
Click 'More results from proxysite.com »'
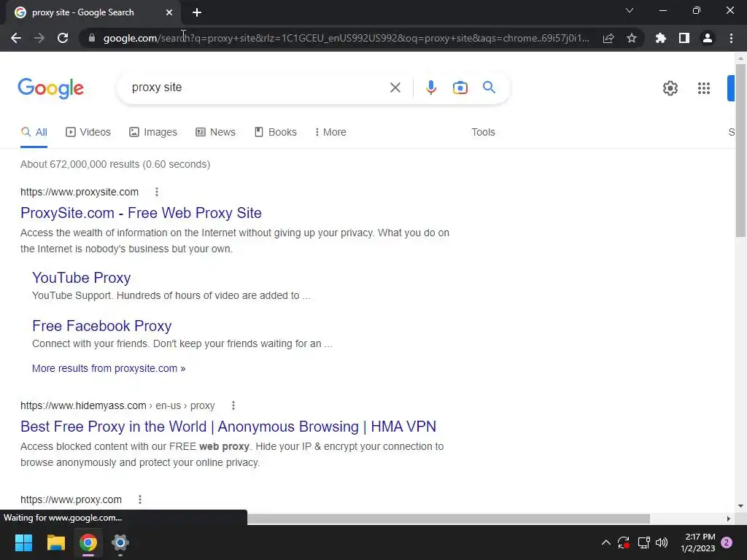click(109, 368)
